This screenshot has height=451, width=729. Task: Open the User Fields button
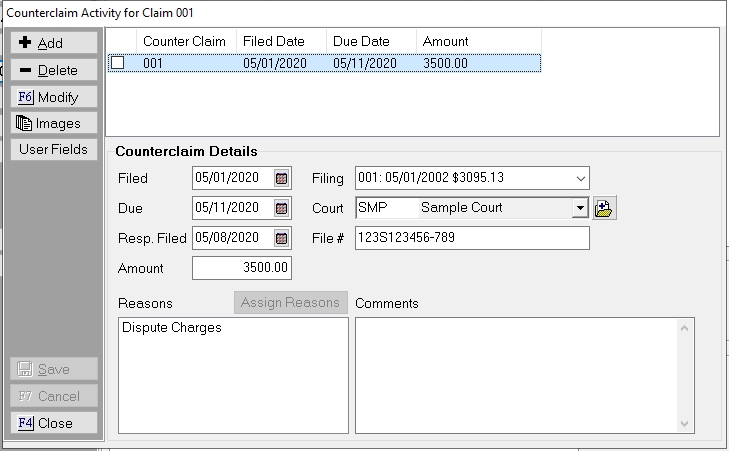tap(54, 150)
